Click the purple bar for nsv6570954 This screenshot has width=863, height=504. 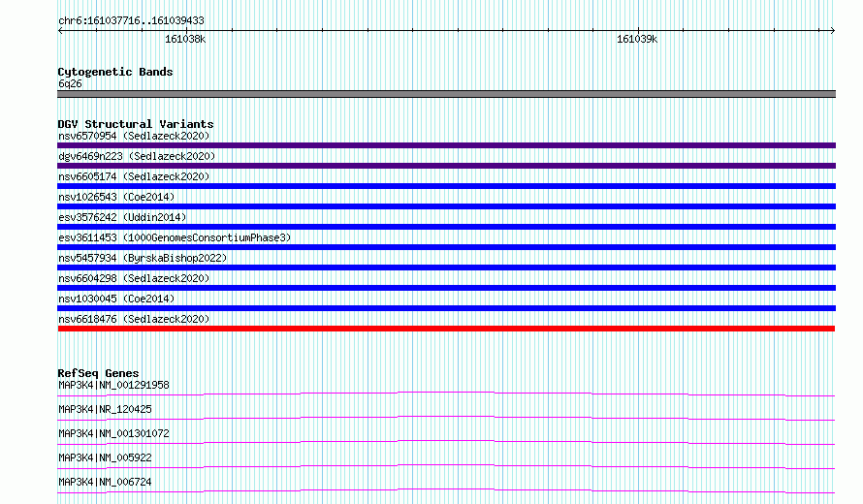(446, 145)
